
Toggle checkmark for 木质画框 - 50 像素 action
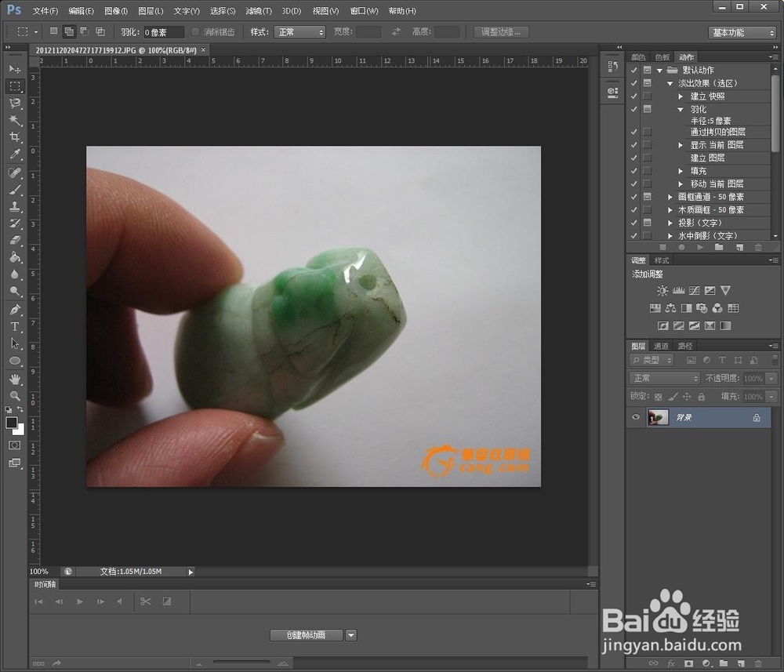(x=634, y=210)
